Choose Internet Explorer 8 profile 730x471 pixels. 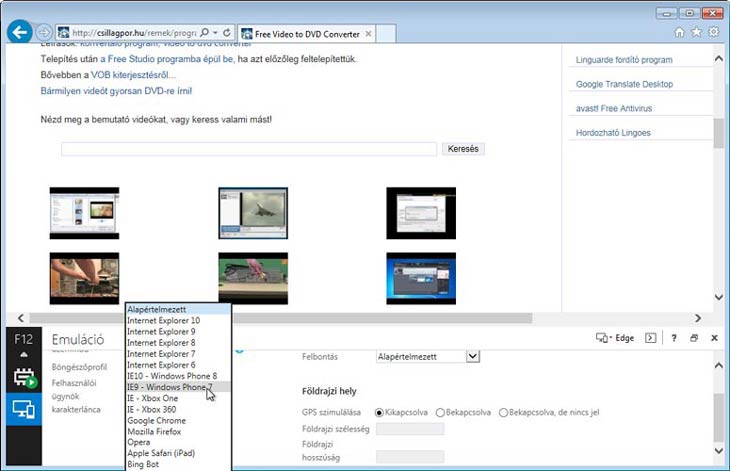178,343
